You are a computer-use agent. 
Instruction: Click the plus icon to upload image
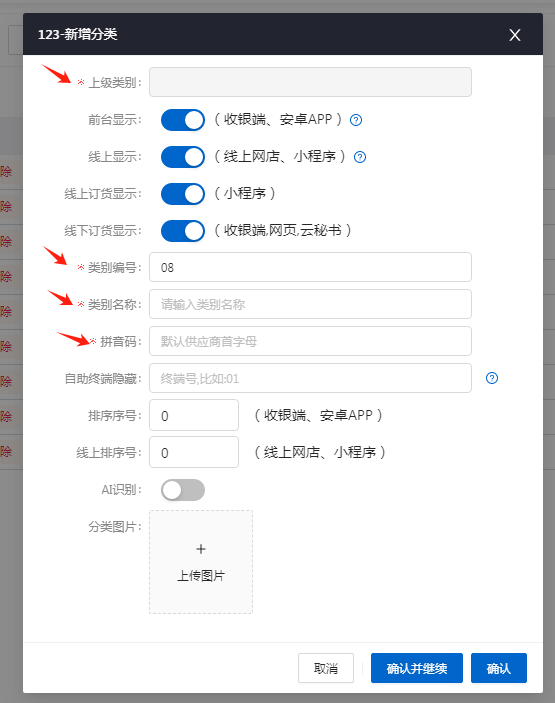[x=201, y=549]
